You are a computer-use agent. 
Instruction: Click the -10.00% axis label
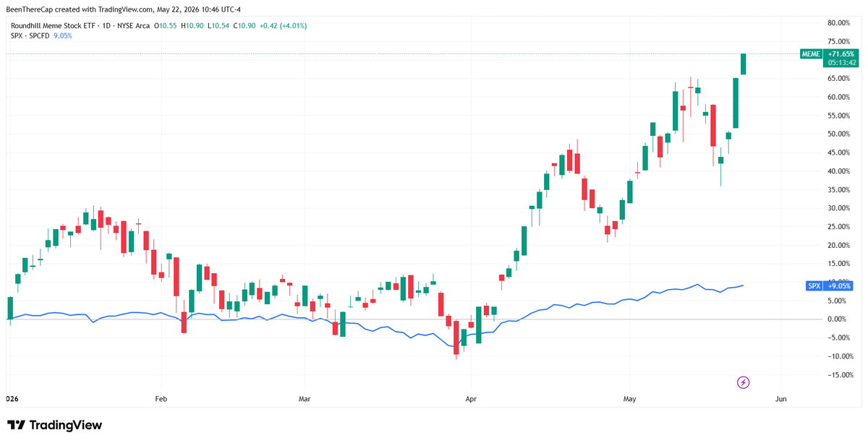840,356
